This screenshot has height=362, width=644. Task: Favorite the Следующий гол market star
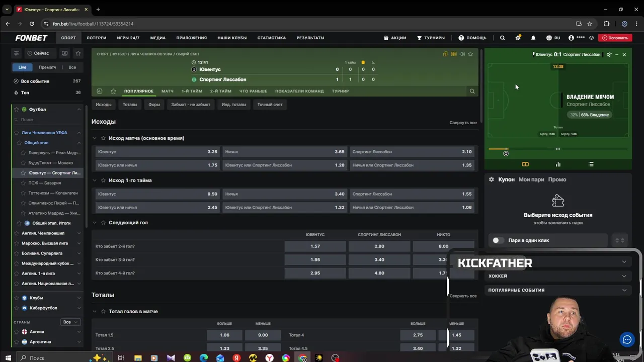click(x=103, y=222)
